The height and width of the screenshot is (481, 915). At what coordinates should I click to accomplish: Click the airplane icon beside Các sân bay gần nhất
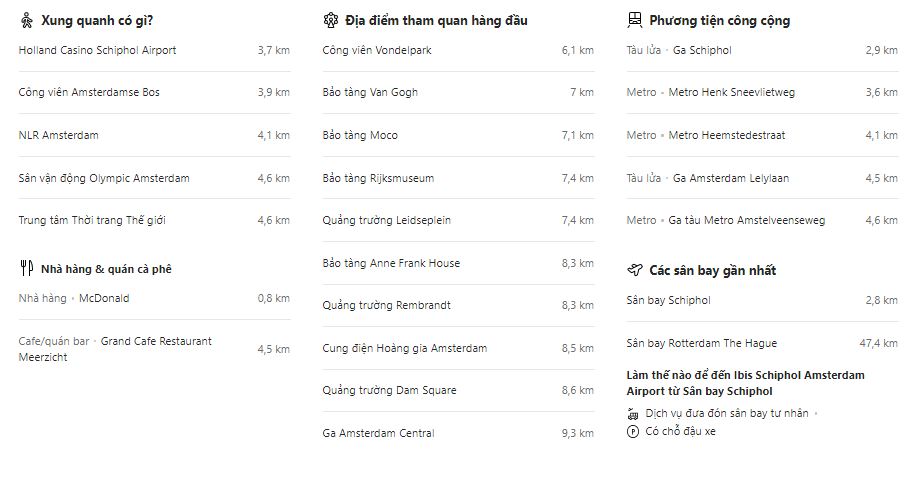click(x=634, y=270)
